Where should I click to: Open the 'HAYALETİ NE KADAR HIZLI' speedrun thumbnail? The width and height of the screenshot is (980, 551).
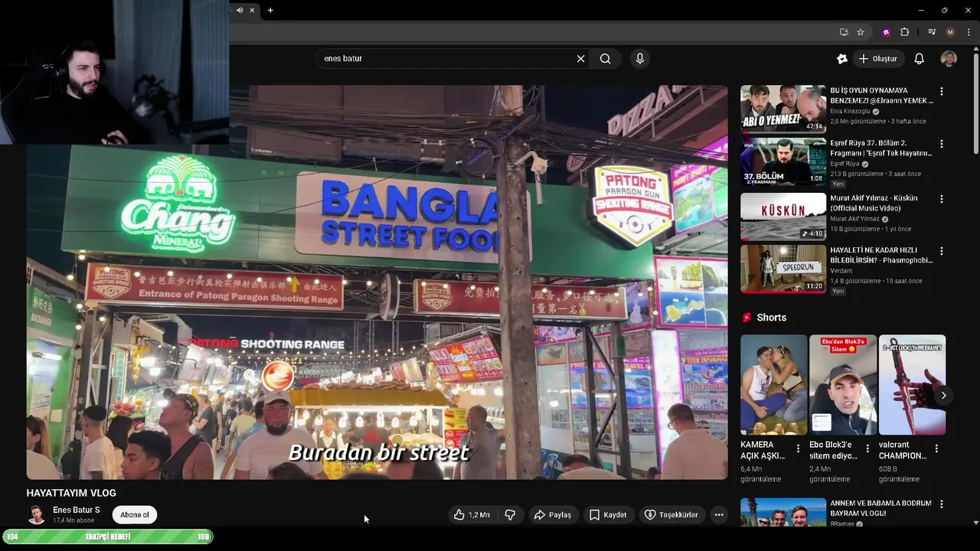[783, 269]
